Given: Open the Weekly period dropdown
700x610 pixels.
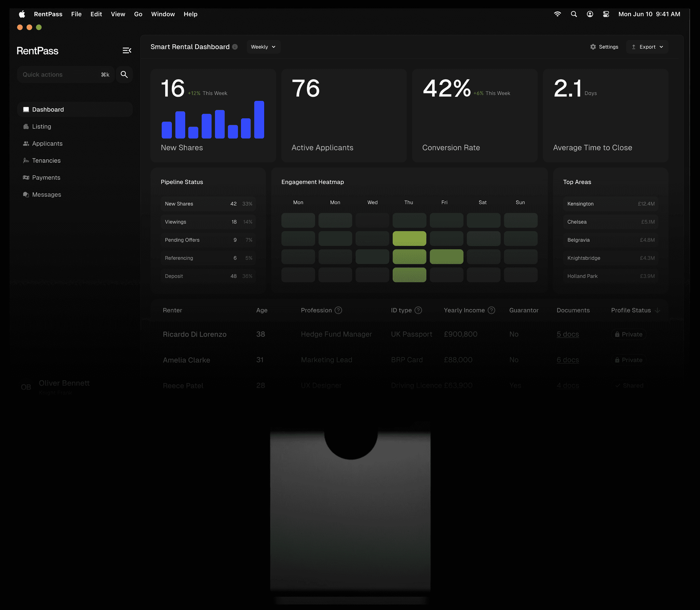Looking at the screenshot, I should [263, 47].
